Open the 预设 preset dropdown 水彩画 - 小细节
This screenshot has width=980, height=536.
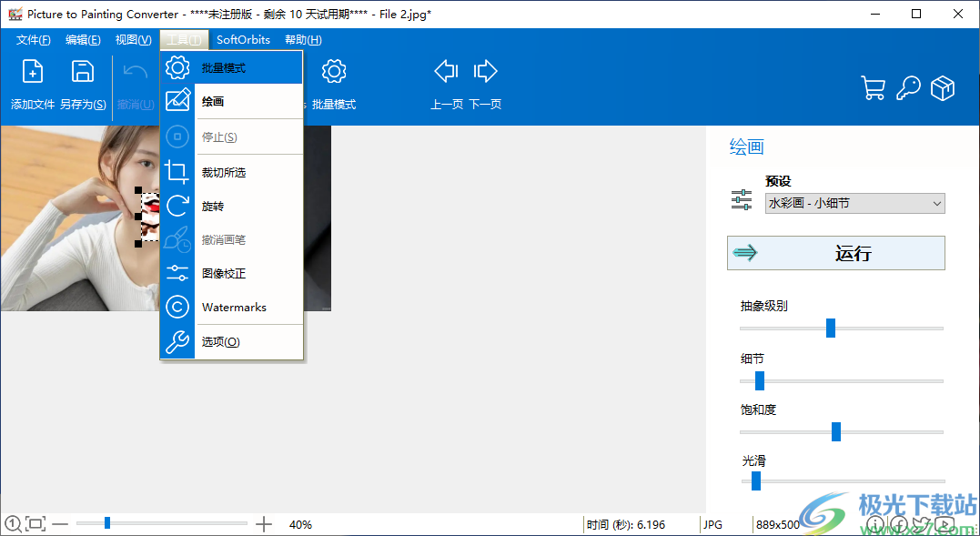tap(855, 203)
